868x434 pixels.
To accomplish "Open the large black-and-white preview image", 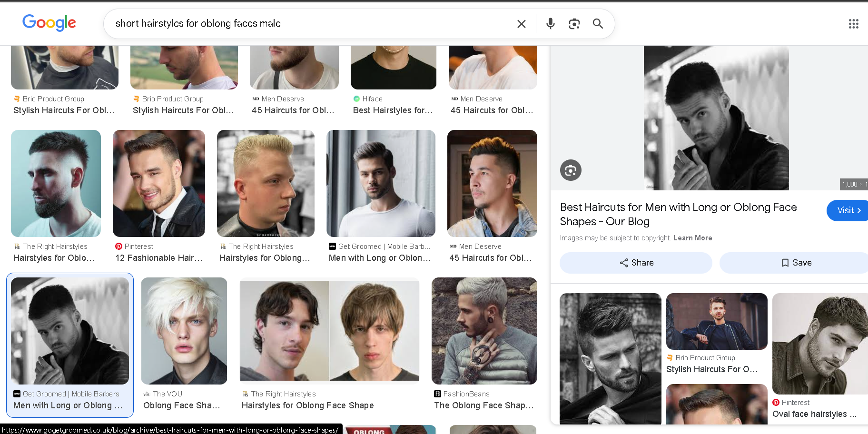I will [x=716, y=118].
